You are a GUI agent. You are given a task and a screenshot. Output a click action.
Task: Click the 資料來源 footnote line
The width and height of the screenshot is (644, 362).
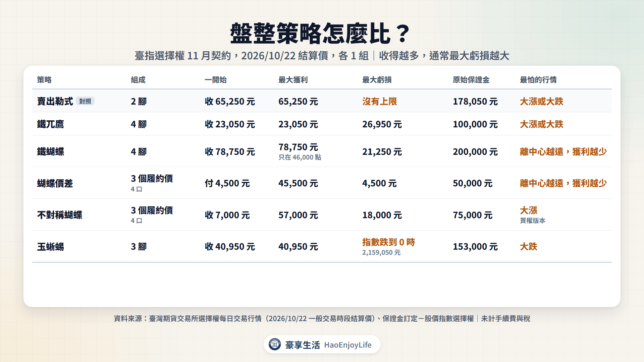322,318
